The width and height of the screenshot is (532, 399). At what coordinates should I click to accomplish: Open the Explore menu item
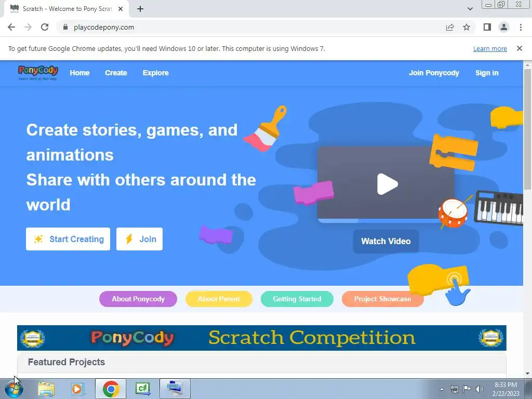[x=156, y=73]
